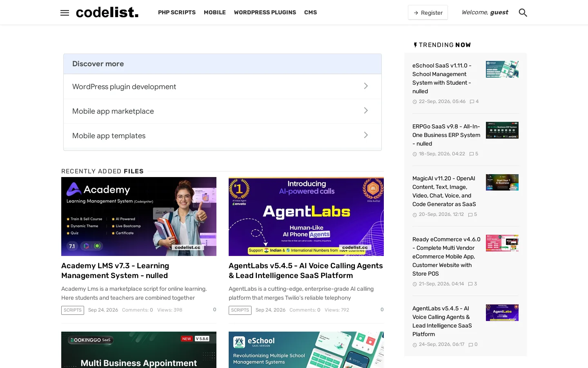Open Academy LMS v7.3 article title
Image resolution: width=588 pixels, height=368 pixels.
[x=115, y=271]
